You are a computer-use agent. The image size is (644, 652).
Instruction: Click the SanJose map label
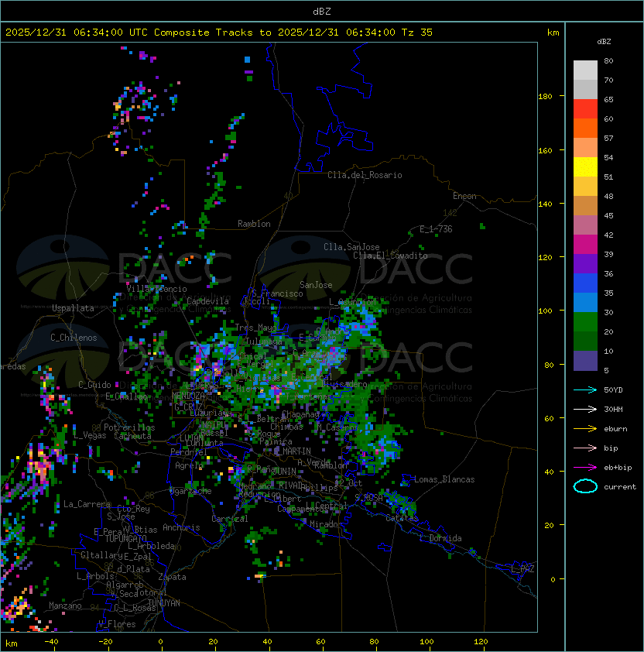[316, 285]
